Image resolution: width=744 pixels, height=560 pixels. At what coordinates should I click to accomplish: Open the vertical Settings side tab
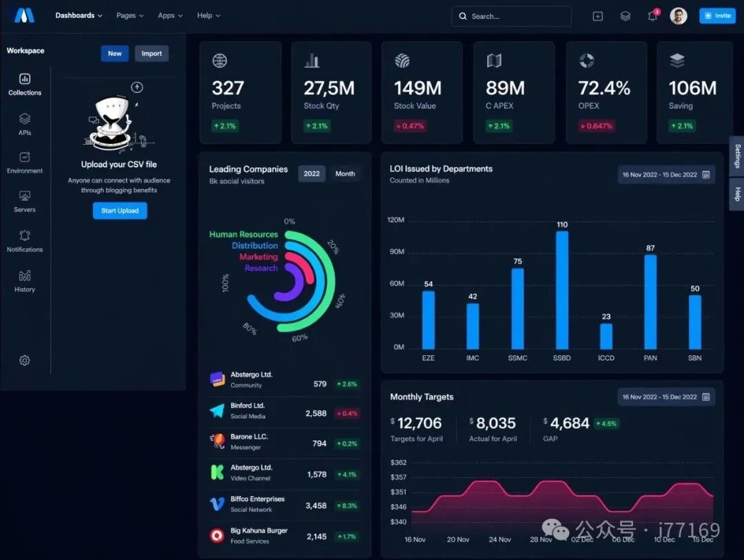737,156
